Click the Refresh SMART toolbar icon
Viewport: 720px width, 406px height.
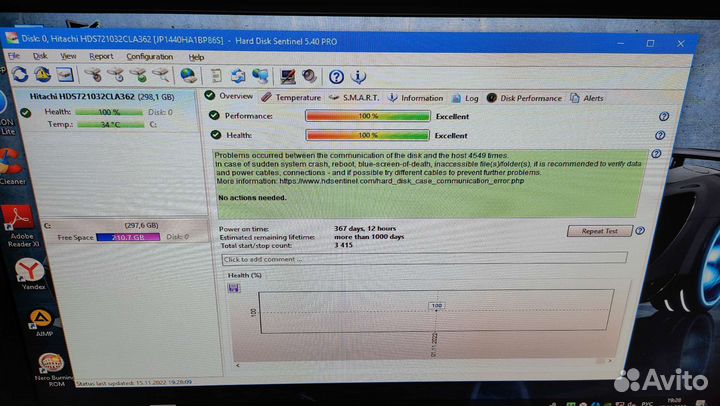coord(20,74)
